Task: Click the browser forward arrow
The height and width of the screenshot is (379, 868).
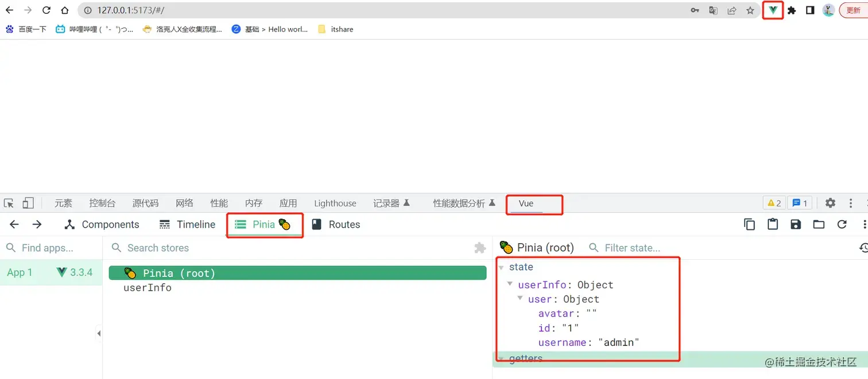Action: click(x=28, y=10)
